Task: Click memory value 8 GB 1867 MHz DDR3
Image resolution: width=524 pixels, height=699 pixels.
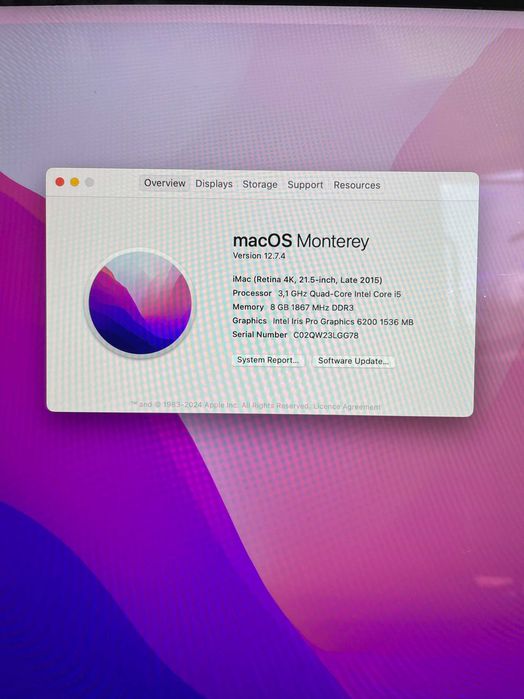Action: pyautogui.click(x=312, y=307)
